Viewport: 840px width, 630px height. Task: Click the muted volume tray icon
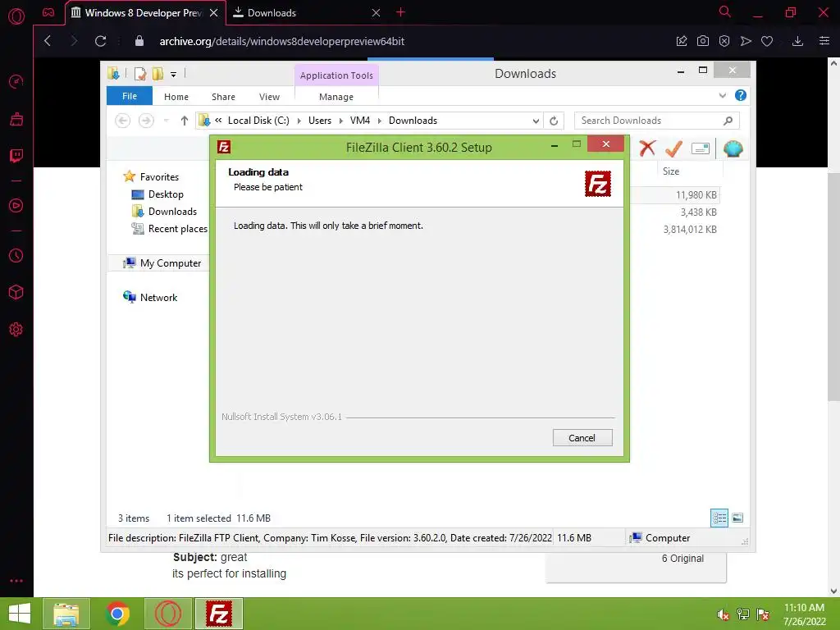click(724, 614)
